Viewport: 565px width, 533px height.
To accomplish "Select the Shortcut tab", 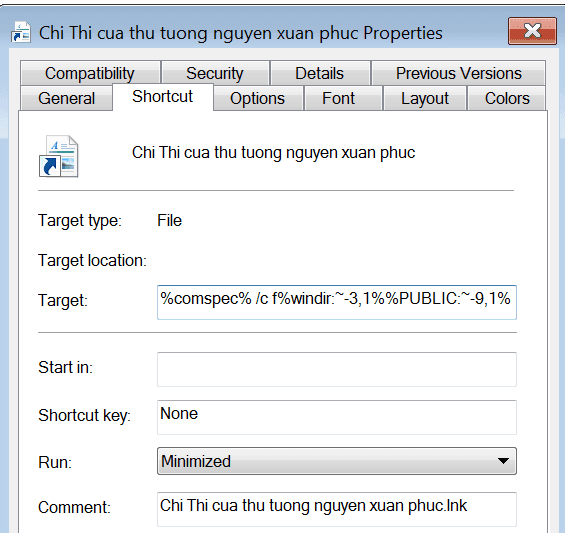I will [x=163, y=97].
